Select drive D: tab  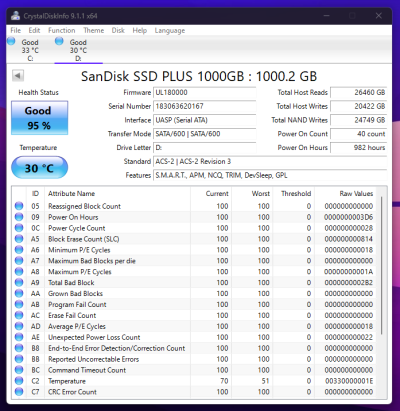[x=78, y=50]
